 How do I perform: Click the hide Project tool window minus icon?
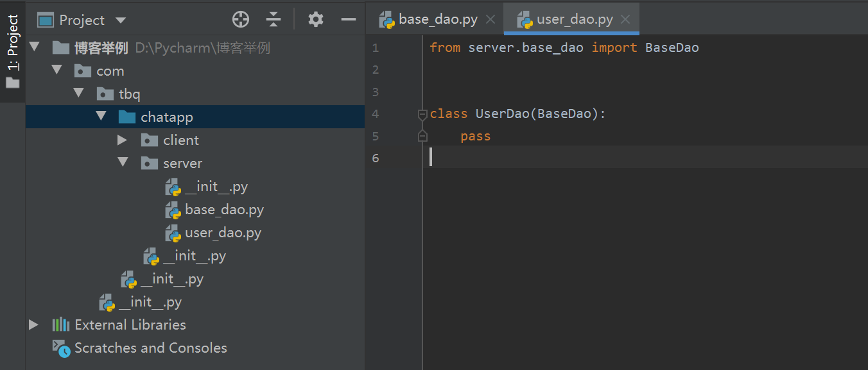coord(348,19)
